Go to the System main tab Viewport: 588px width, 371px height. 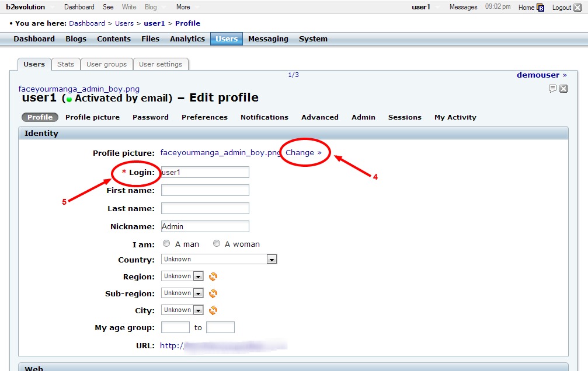click(x=313, y=38)
